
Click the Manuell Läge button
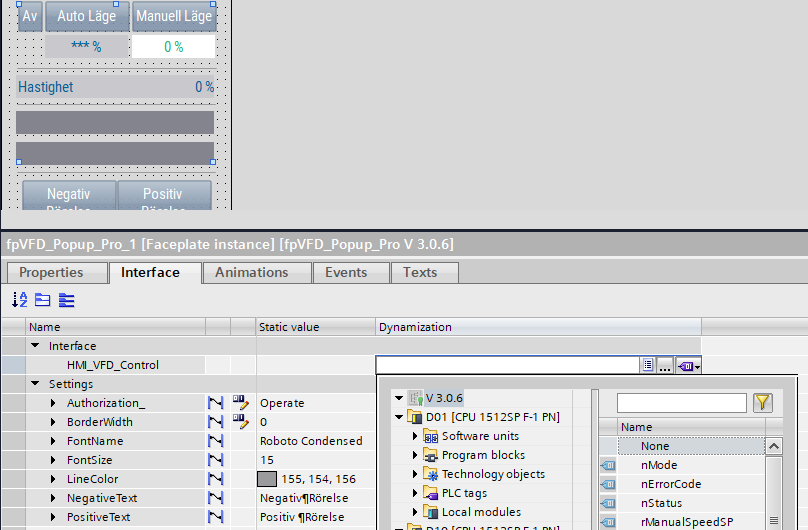click(174, 16)
